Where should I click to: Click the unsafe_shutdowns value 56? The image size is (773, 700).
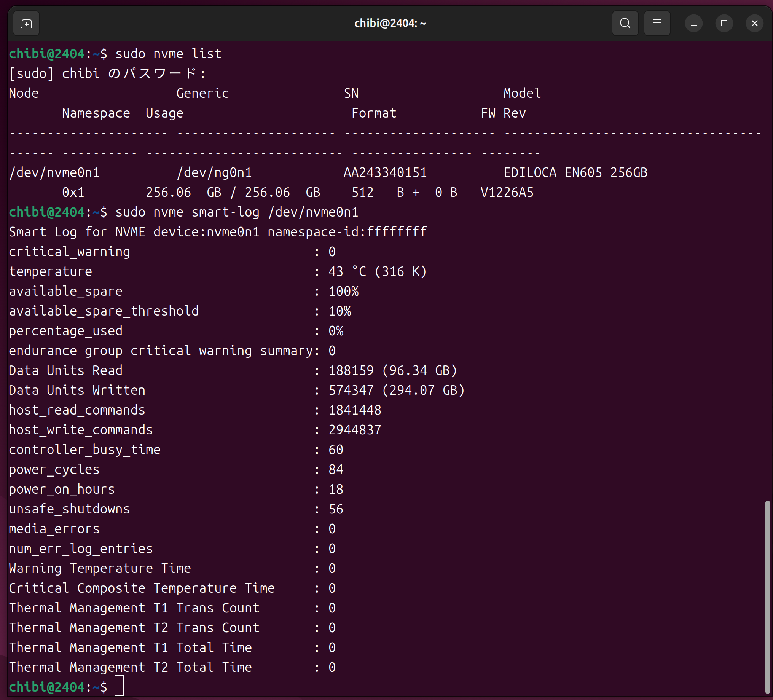pyautogui.click(x=336, y=509)
